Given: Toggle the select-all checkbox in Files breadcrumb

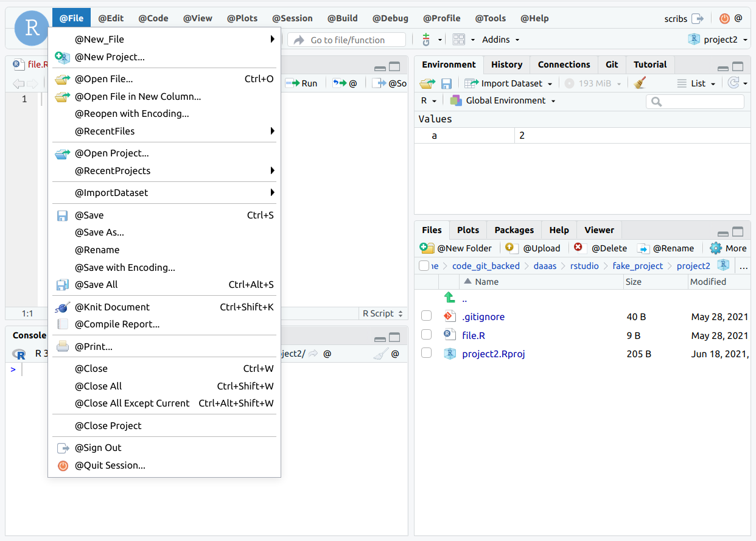Looking at the screenshot, I should pyautogui.click(x=424, y=265).
